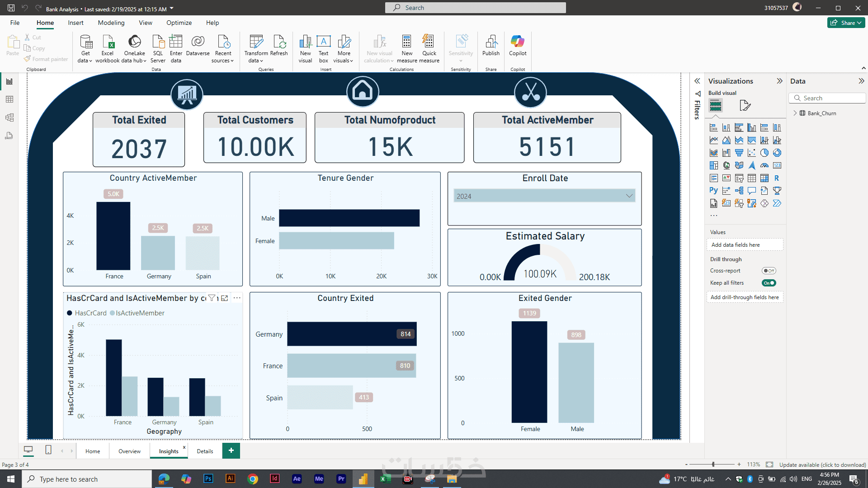Select the Python visual icon

coord(713,191)
